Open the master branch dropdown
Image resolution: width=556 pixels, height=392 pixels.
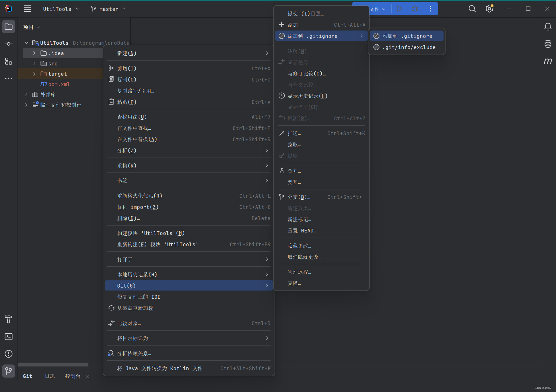tap(108, 9)
